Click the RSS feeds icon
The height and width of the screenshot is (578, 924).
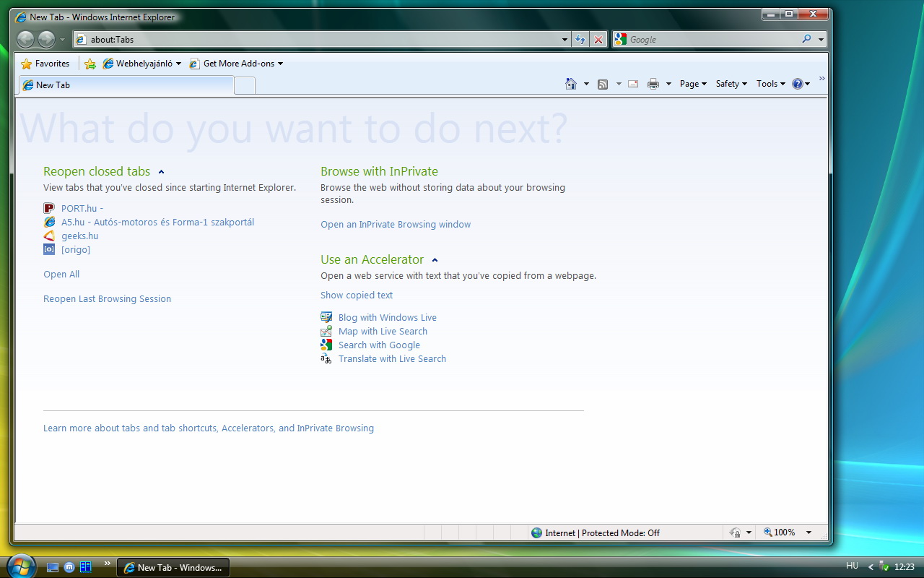point(603,84)
